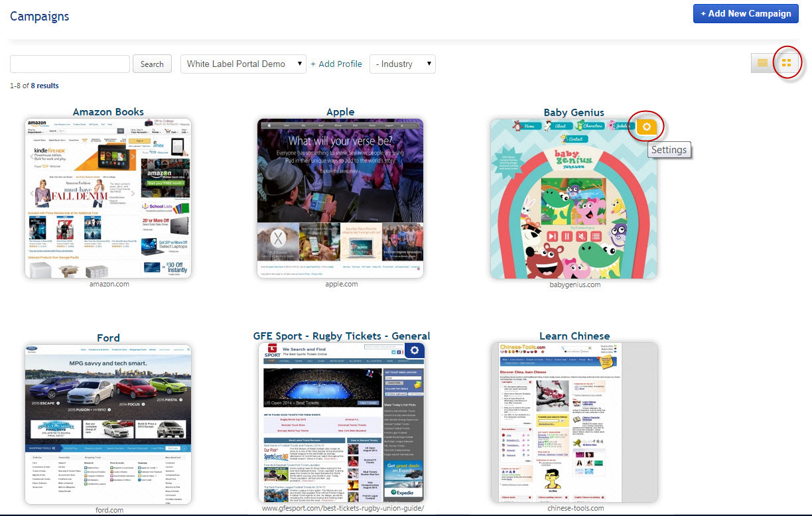Screen dimensions: 812x516
Task: Click the ford.com URL text
Action: 109,510
